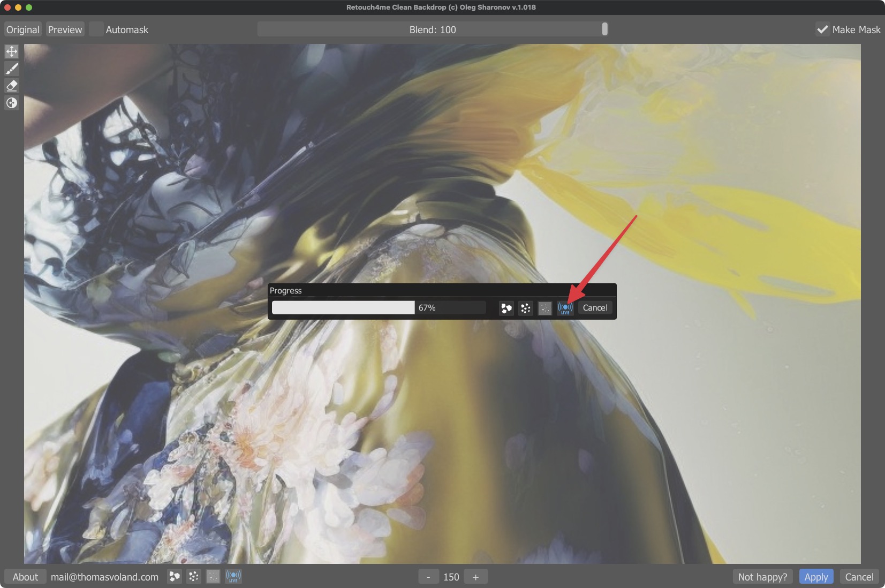
Task: Decrease brush size with minus button
Action: tap(428, 577)
